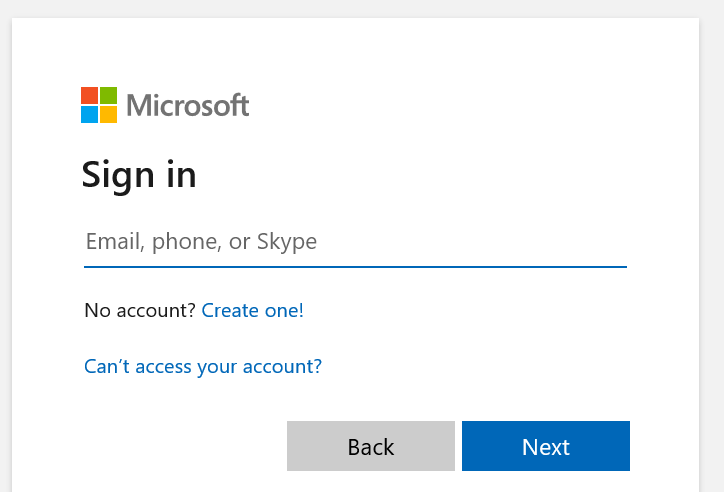Return to the previous sign-in step
The height and width of the screenshot is (492, 724).
(371, 446)
